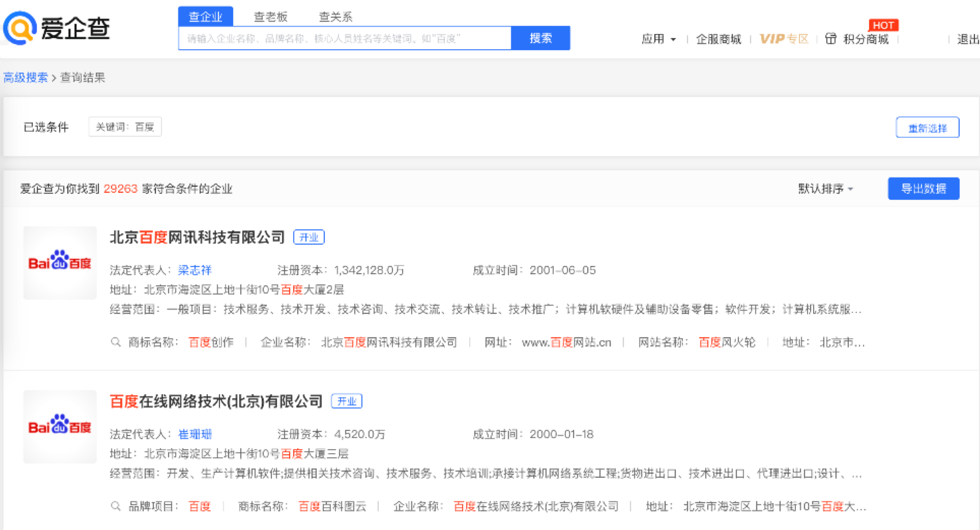
Task: Open legal representative 梁志祥 link
Action: 195,270
